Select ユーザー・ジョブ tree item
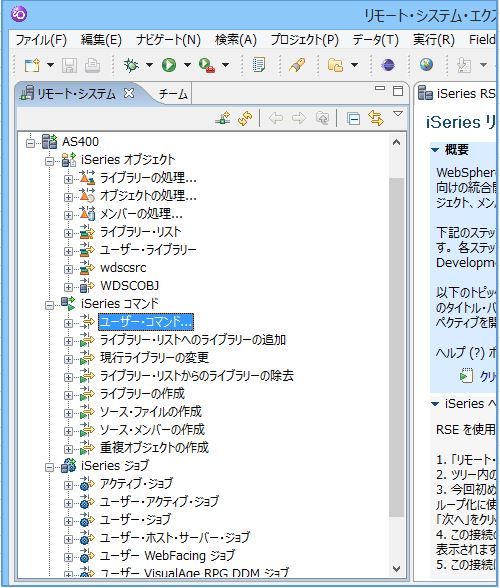Screen dimensions: 500x588 coord(135,520)
